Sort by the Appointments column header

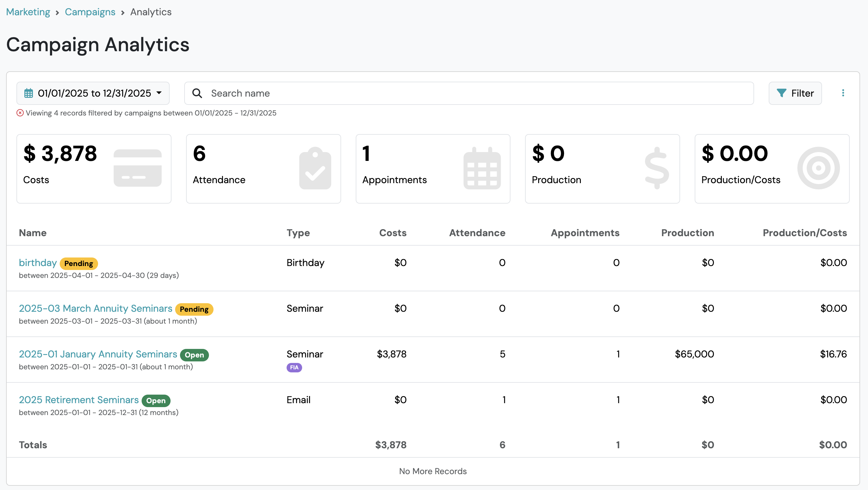(585, 233)
